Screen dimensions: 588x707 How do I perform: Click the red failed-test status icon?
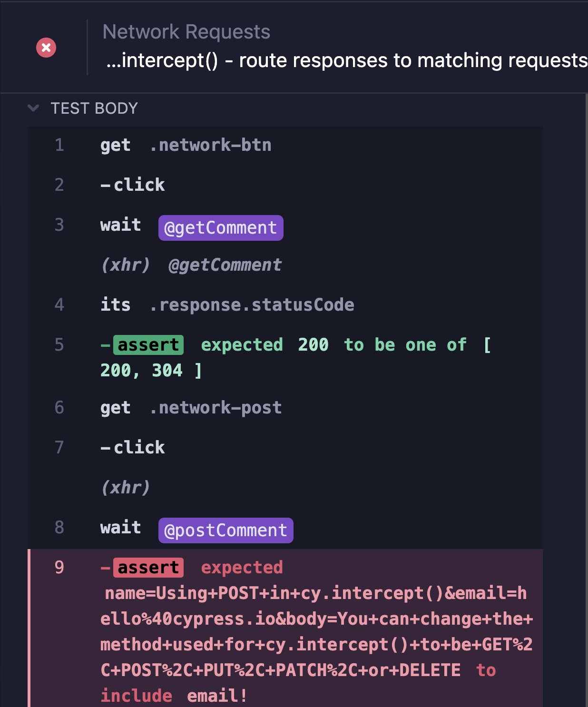(45, 48)
